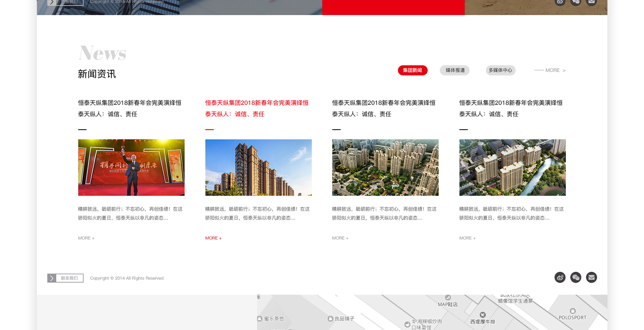The height and width of the screenshot is (330, 644).
Task: Select the 集团新闻 tab
Action: coord(413,70)
